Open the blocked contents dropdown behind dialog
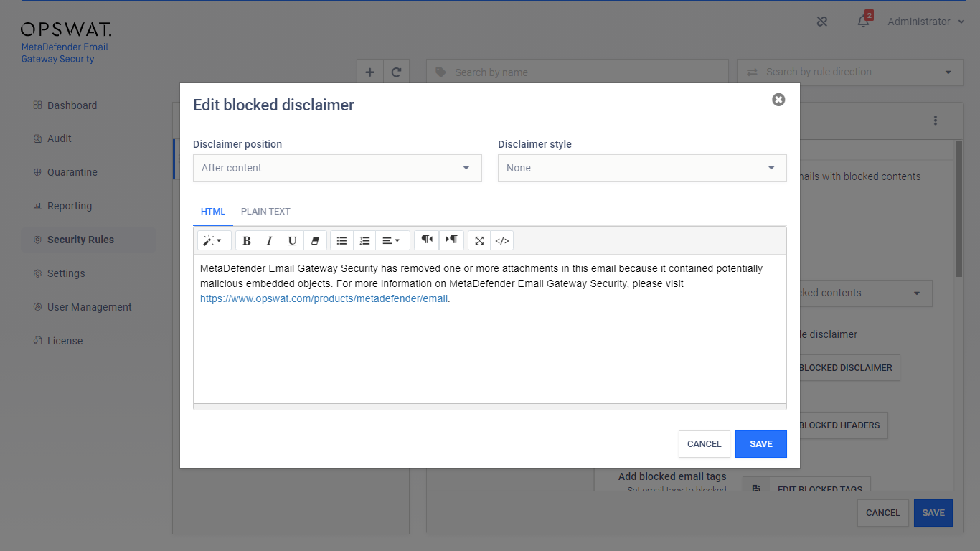 [x=866, y=293]
